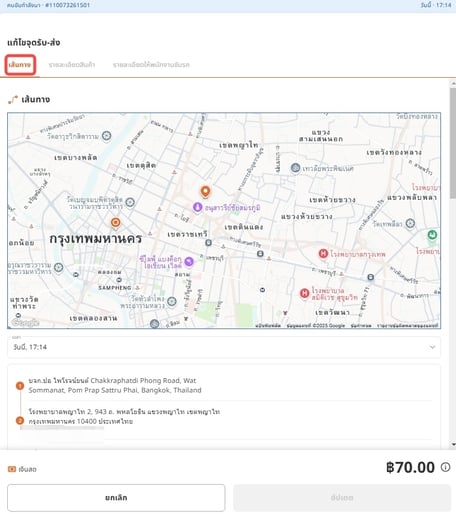
Task: Click the Samitivej Sukhumvit hospital marker
Action: coord(304,294)
